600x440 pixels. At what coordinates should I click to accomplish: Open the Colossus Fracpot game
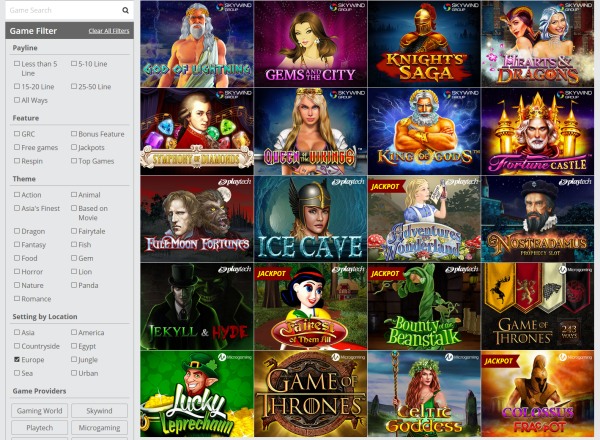pyautogui.click(x=538, y=394)
